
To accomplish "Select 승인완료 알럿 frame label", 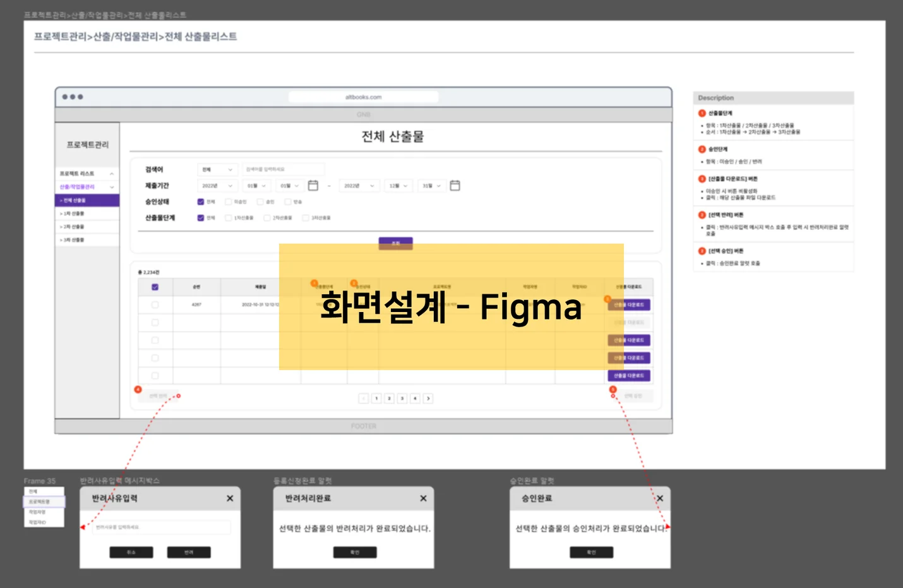I will click(532, 481).
